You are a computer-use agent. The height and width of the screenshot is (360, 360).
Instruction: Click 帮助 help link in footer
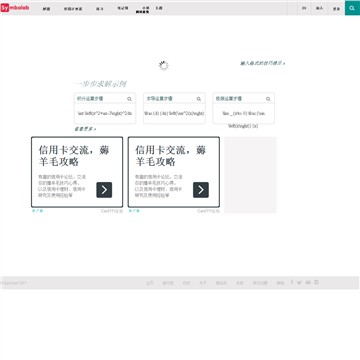coord(280,283)
